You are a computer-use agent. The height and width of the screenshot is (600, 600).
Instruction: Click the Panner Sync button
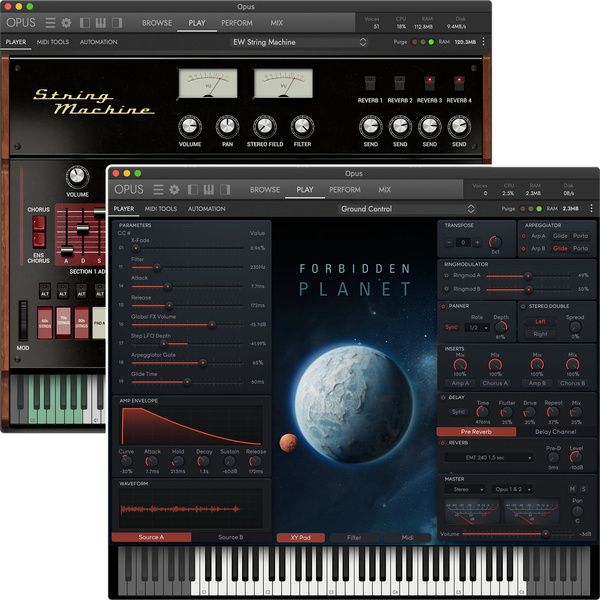tap(452, 327)
